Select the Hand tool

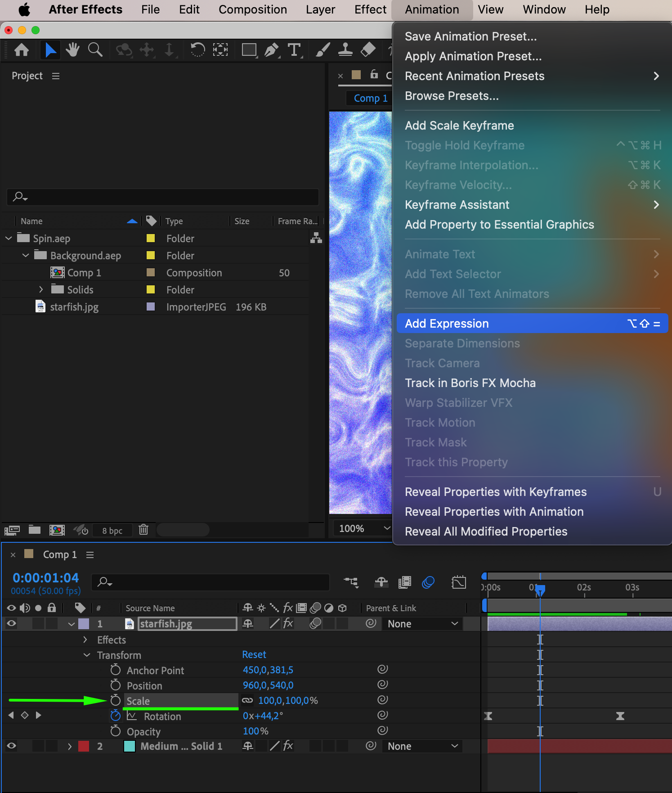click(x=72, y=50)
